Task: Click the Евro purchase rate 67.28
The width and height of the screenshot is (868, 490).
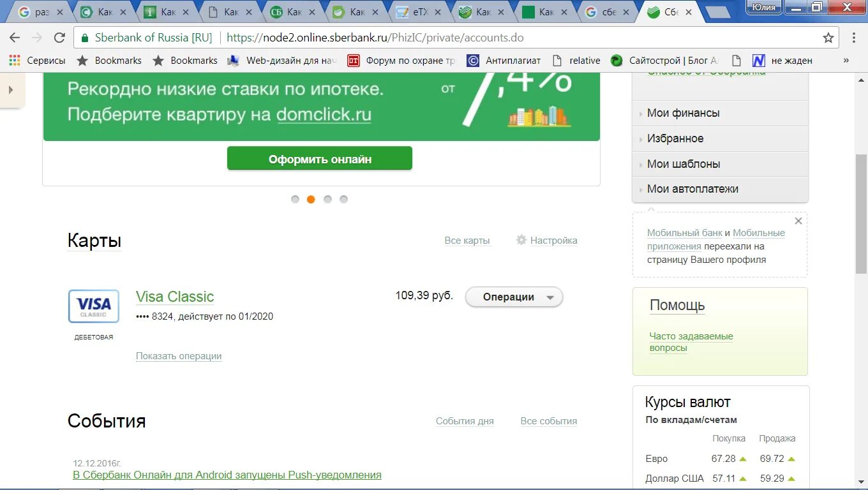Action: 724,459
